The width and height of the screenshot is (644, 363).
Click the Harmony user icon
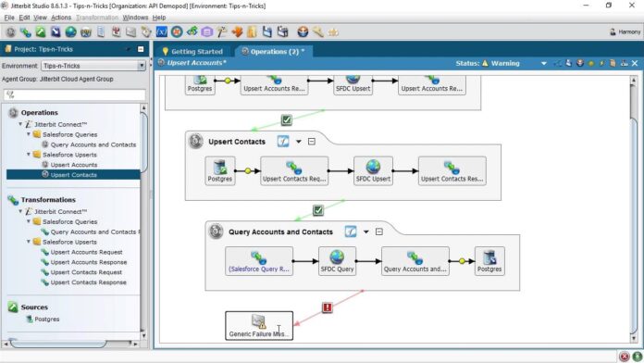tap(613, 31)
